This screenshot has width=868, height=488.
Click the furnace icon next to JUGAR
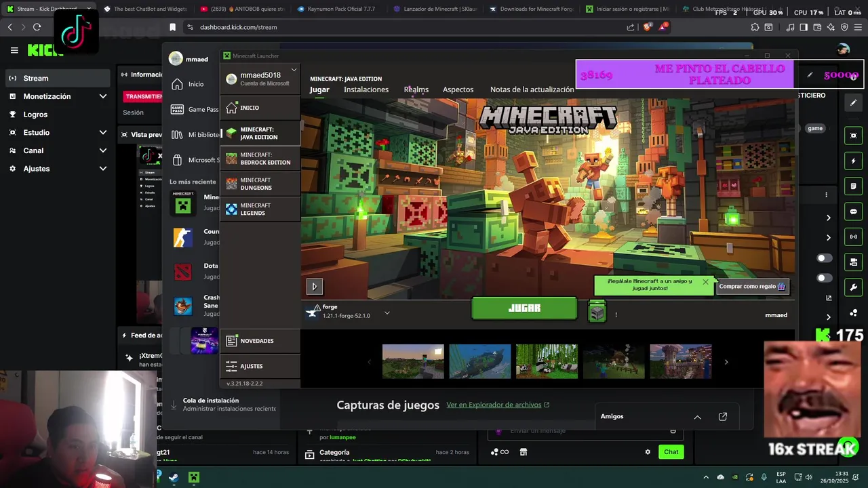click(597, 312)
